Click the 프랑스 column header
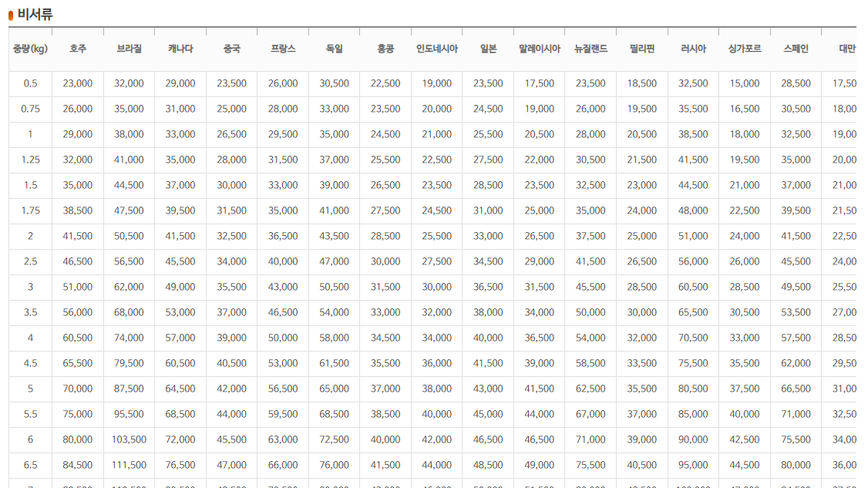Viewport: 868px width, 488px height. coord(281,46)
